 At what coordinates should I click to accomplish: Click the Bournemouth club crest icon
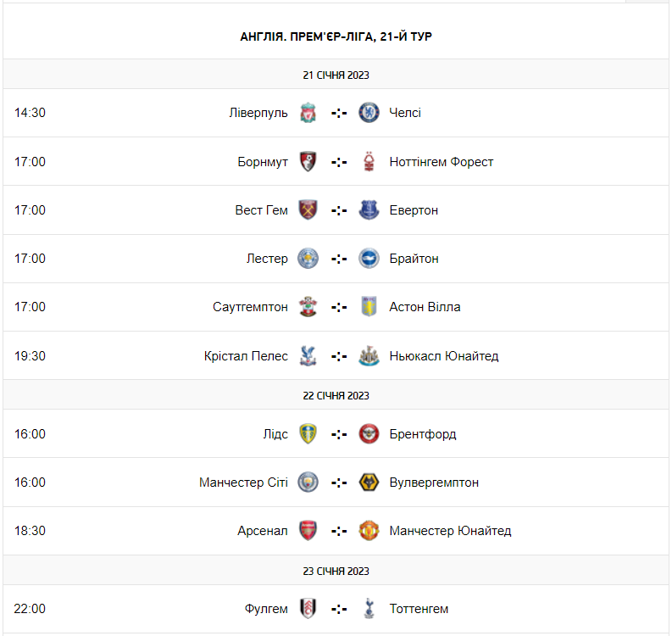[308, 161]
